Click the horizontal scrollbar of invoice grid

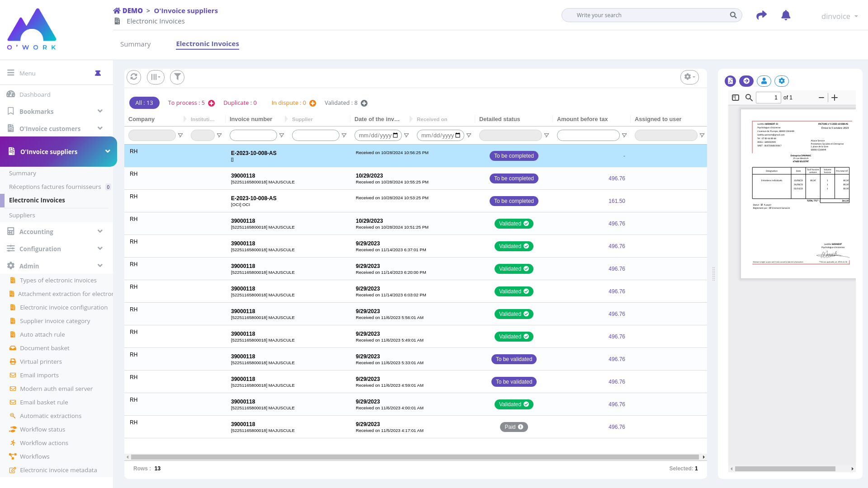pyautogui.click(x=415, y=457)
